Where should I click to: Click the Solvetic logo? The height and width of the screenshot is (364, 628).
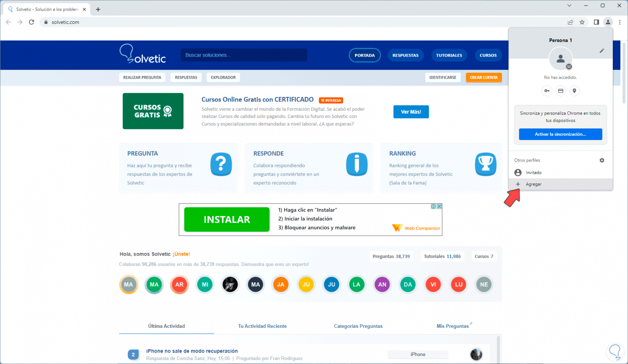[143, 54]
